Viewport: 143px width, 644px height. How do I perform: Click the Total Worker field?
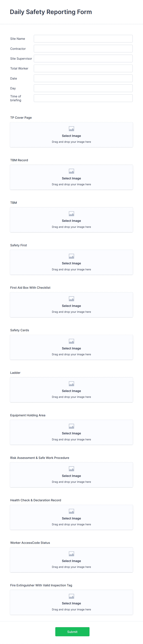[x=83, y=68]
